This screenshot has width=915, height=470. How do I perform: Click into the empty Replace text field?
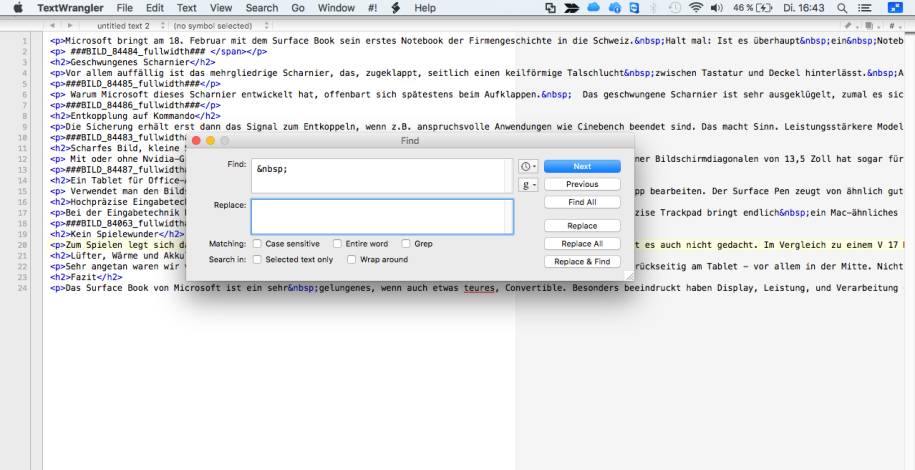(x=382, y=217)
